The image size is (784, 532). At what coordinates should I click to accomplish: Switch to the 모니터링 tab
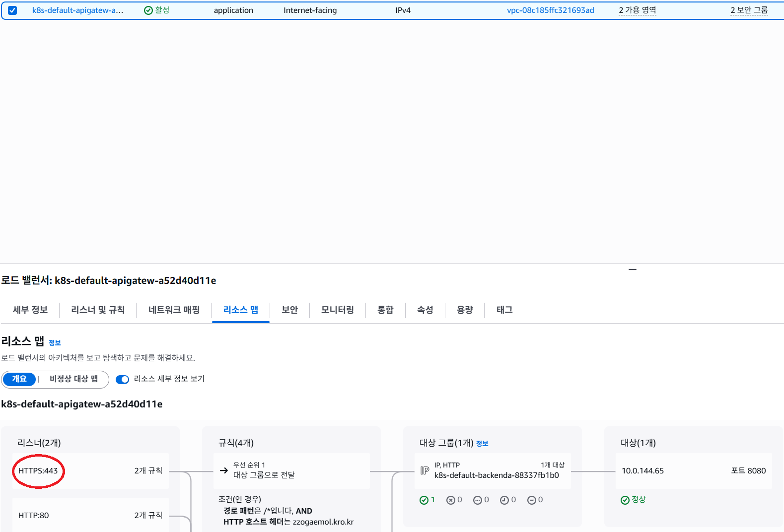pyautogui.click(x=337, y=310)
